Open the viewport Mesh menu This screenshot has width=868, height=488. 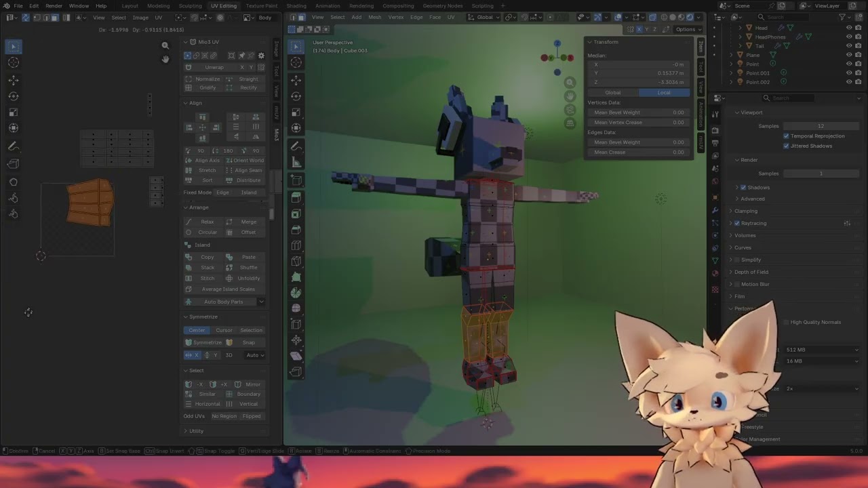(374, 17)
